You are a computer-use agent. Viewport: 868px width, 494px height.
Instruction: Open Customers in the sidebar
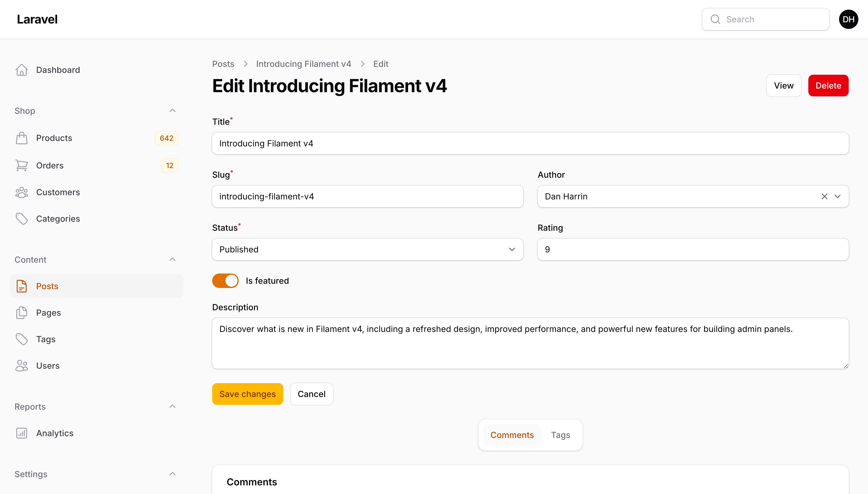96,192
